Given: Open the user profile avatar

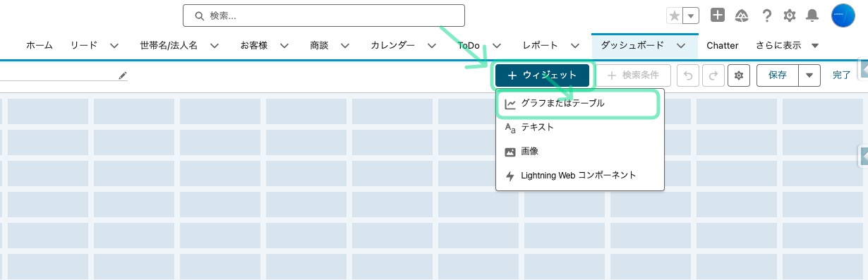Looking at the screenshot, I should pos(843,15).
